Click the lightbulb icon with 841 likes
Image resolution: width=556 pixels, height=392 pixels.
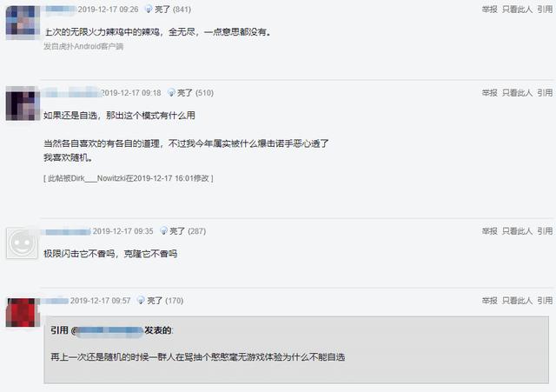click(x=149, y=10)
